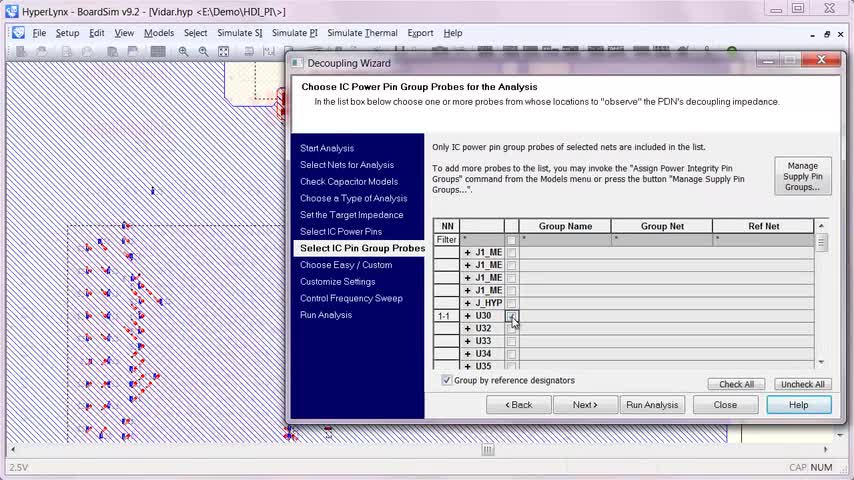Open the Help menu in menu bar

(453, 33)
